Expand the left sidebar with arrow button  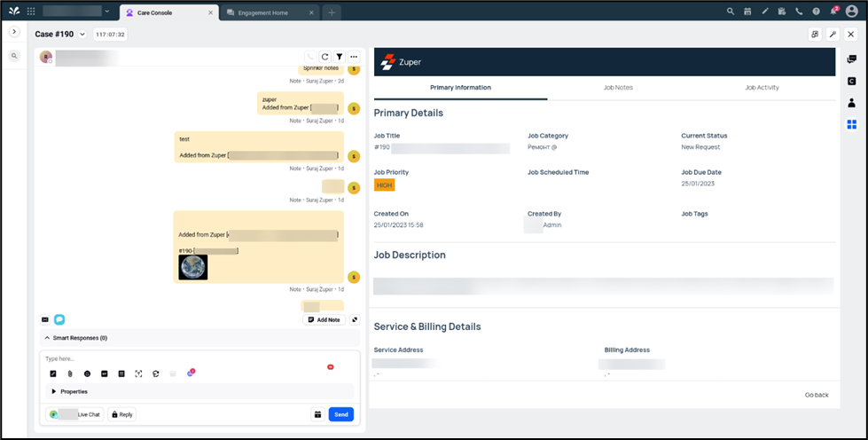14,32
